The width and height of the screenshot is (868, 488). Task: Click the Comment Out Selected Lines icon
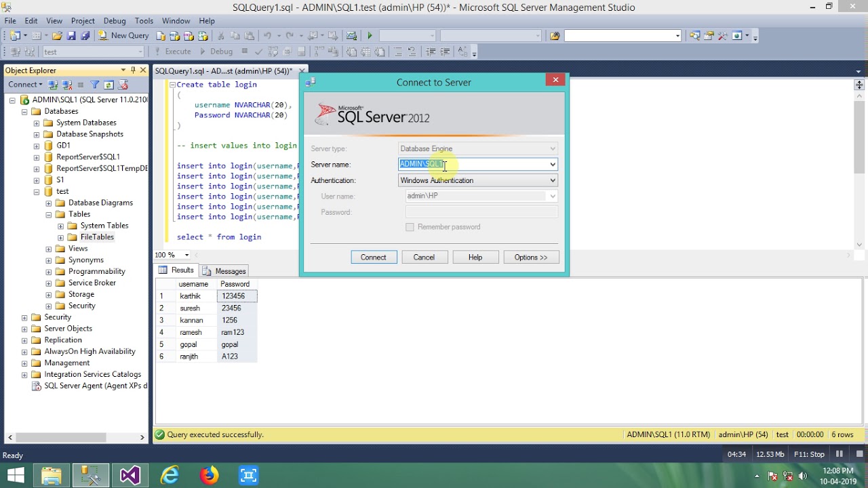(398, 52)
